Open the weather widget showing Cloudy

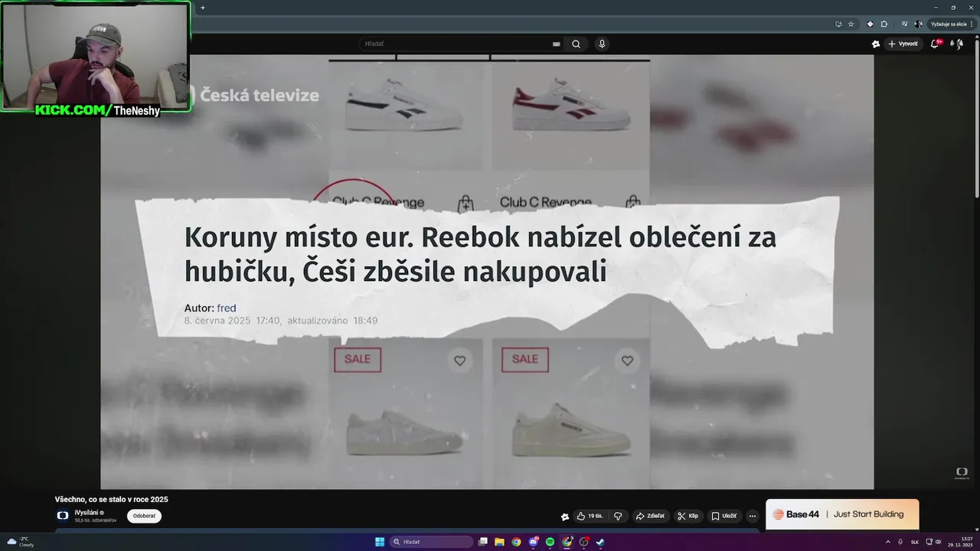click(21, 542)
